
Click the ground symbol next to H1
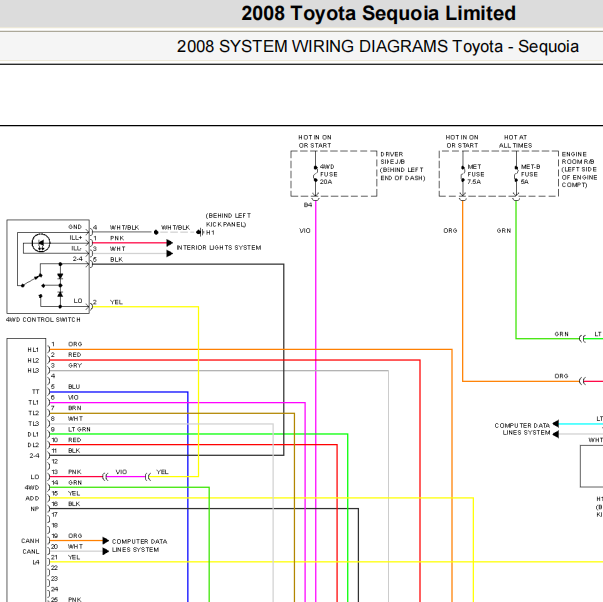[199, 232]
